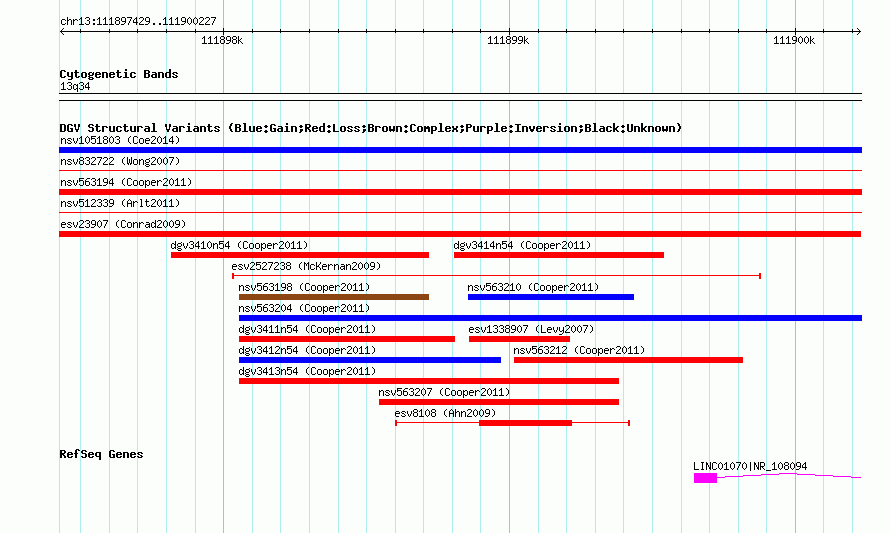
Task: Click the right scroll arrow on the ruler
Action: click(x=858, y=32)
